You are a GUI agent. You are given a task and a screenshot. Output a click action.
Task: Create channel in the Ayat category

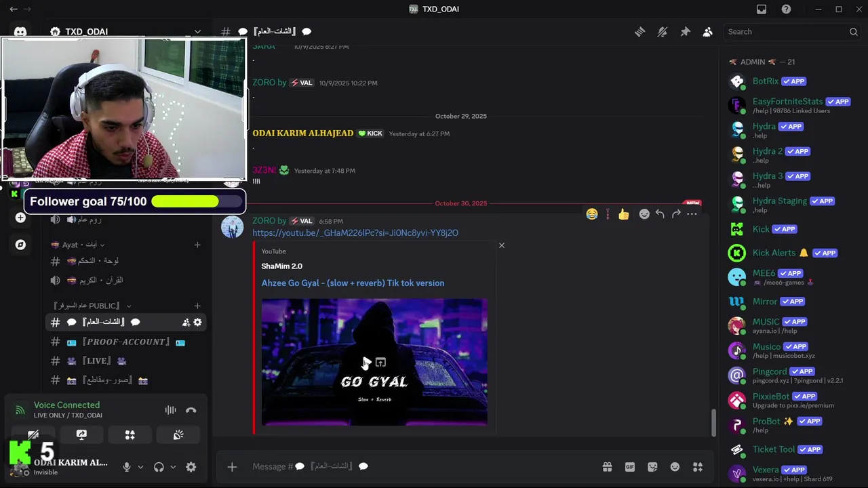(x=197, y=245)
